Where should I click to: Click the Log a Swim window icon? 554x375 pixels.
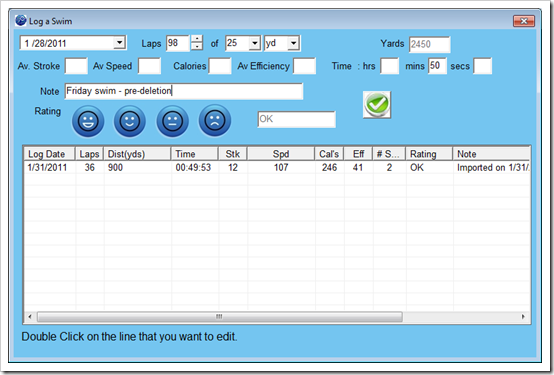click(x=21, y=20)
